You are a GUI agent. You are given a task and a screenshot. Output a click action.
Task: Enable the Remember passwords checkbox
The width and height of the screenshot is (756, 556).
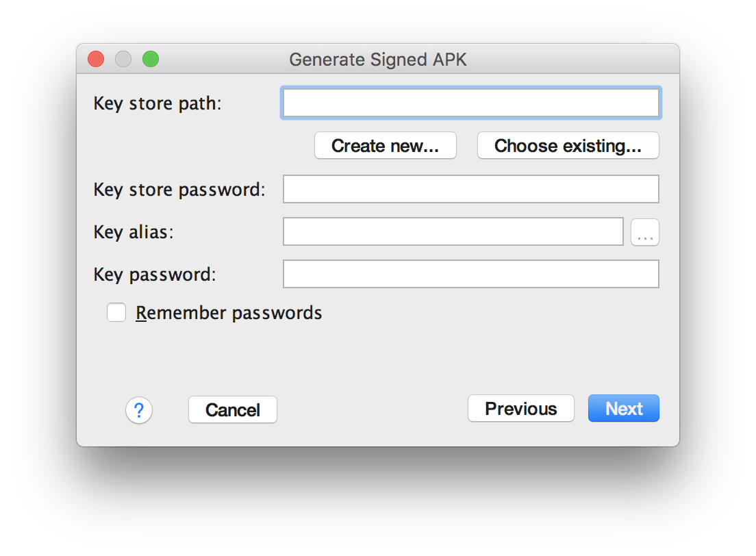(116, 312)
